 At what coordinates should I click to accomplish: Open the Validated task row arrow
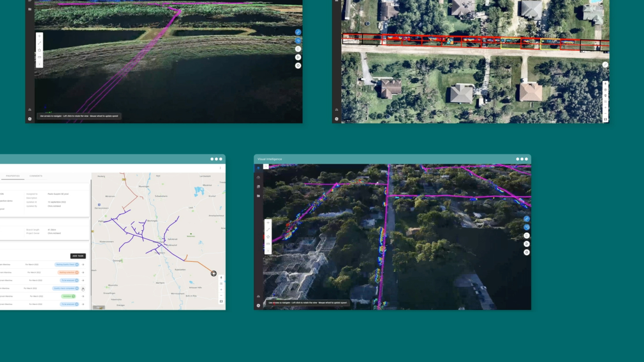pyautogui.click(x=83, y=296)
